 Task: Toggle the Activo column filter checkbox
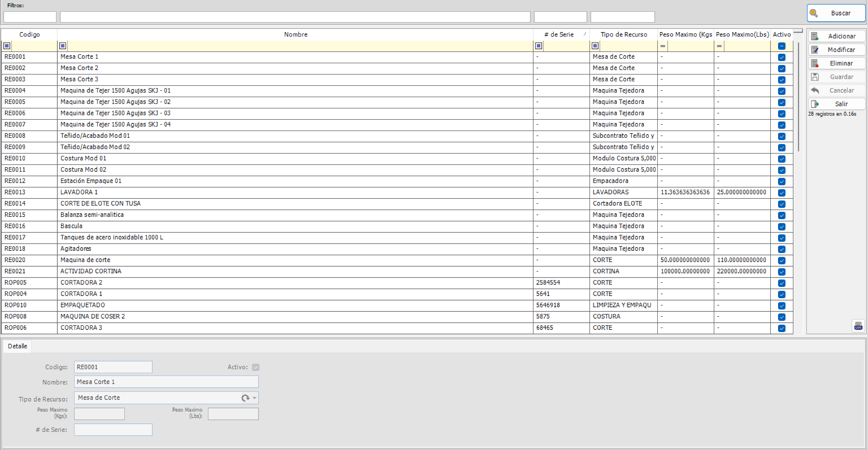[782, 46]
